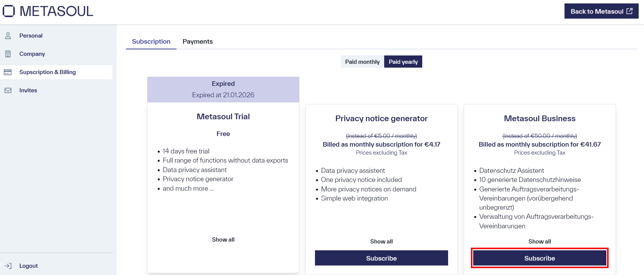Screen dimensions: 644x275
Task: Select the person icon next to Personal
Action: click(8, 35)
